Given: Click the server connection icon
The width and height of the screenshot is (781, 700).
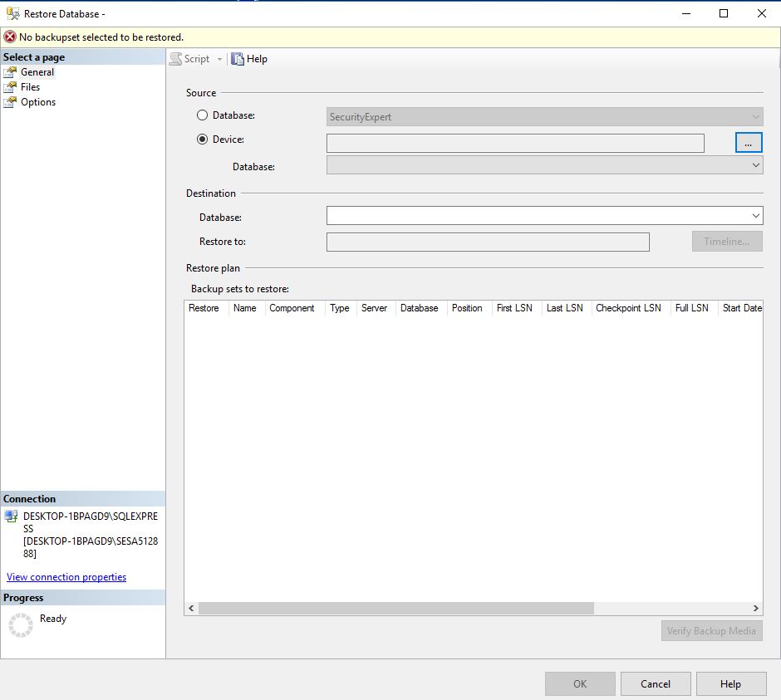Looking at the screenshot, I should click(x=11, y=516).
